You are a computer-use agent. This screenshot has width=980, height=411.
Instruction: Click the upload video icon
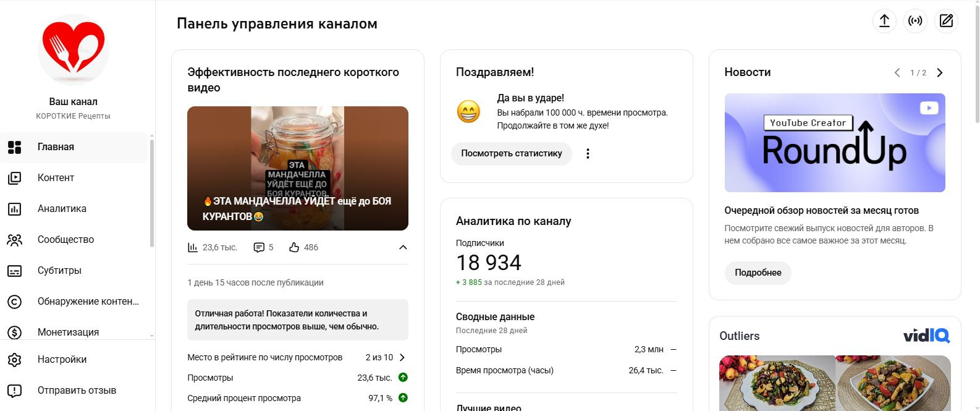click(x=884, y=21)
